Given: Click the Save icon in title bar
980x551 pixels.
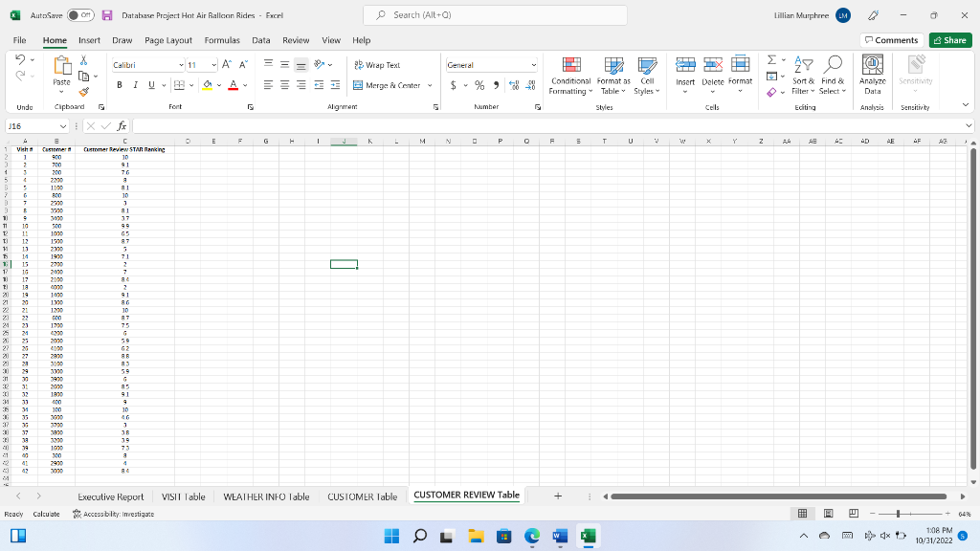Looking at the screenshot, I should click(107, 15).
